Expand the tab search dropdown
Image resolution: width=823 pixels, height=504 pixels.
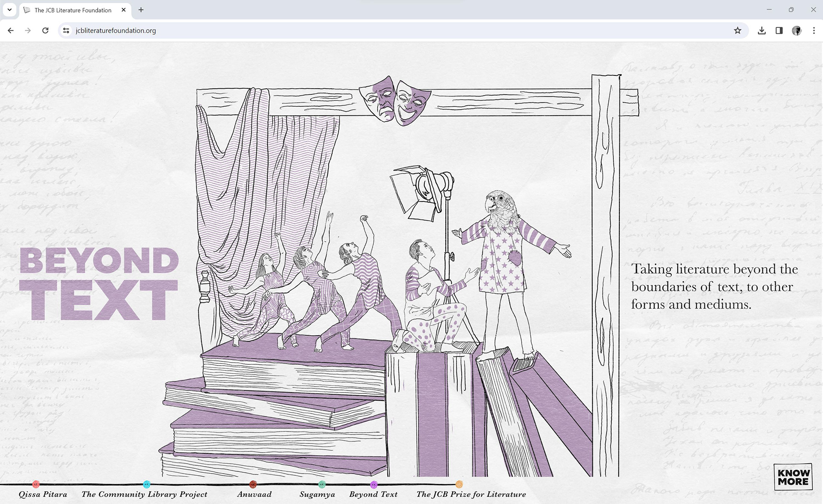pos(9,10)
